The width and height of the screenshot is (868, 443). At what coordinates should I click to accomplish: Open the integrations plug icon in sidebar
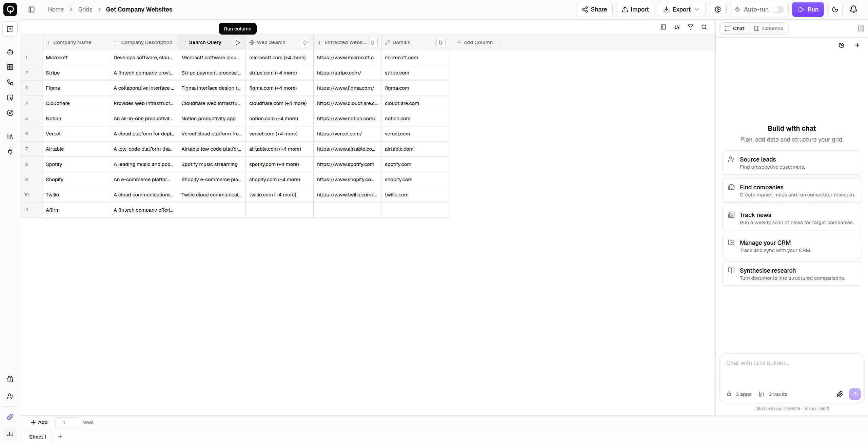point(10,152)
